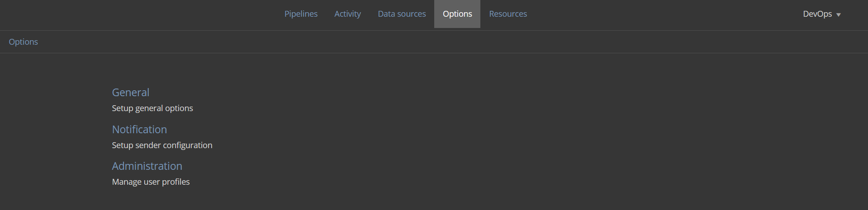
Task: Show recent activity from the top navigation
Action: [x=347, y=14]
